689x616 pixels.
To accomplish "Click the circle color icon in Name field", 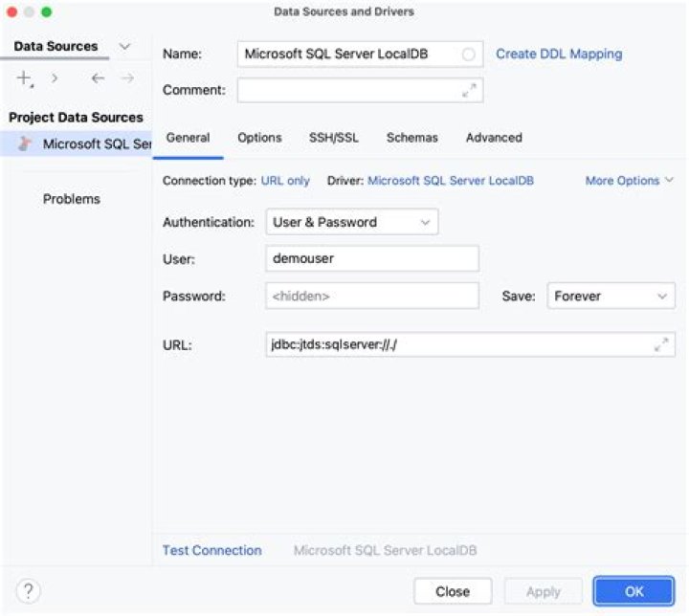I will [x=468, y=55].
